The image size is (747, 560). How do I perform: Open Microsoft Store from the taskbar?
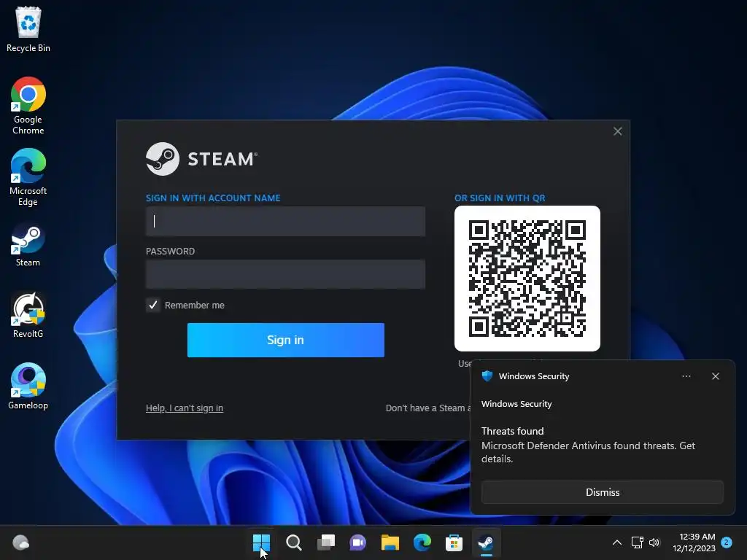(x=454, y=542)
